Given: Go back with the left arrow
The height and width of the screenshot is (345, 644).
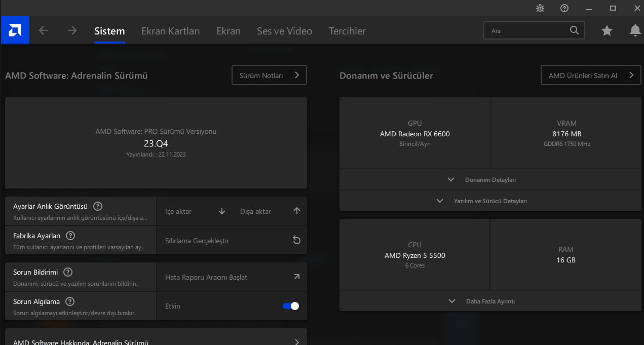Looking at the screenshot, I should (x=43, y=30).
